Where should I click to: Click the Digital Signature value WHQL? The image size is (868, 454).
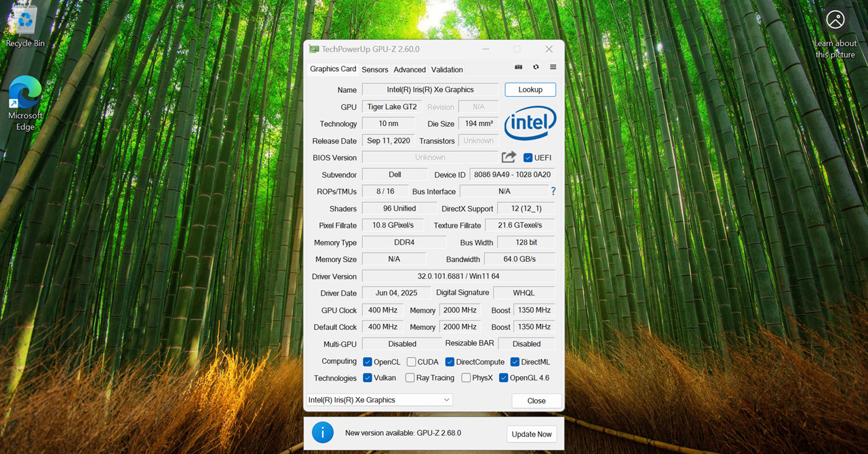524,293
